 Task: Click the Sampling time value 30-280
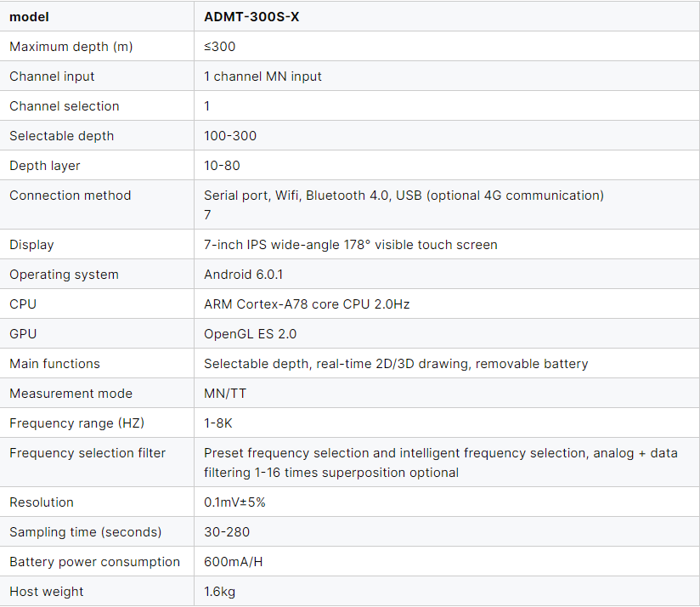tap(227, 532)
